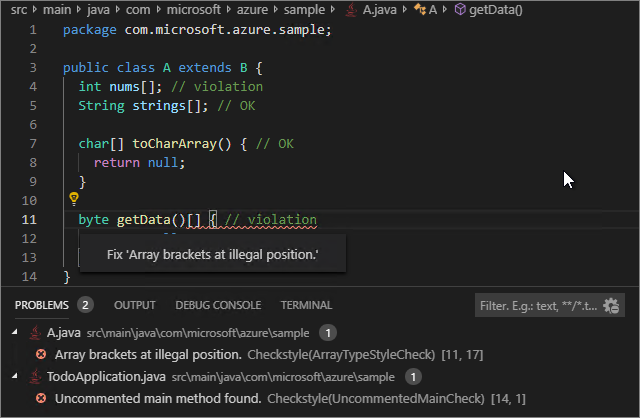Click the getData() breadcrumb method symbol

click(x=496, y=9)
